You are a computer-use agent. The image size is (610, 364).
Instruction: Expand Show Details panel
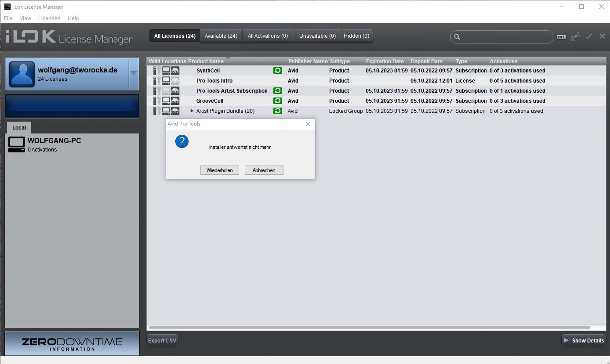pos(584,340)
